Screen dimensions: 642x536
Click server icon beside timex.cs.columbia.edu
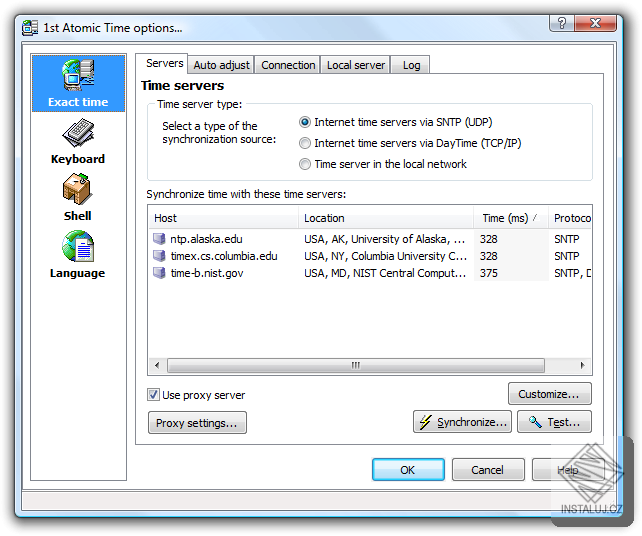[x=159, y=256]
